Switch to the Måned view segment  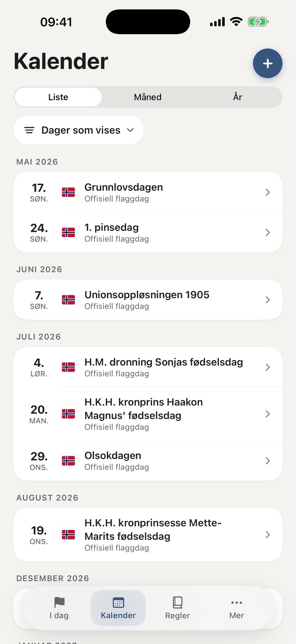point(148,97)
